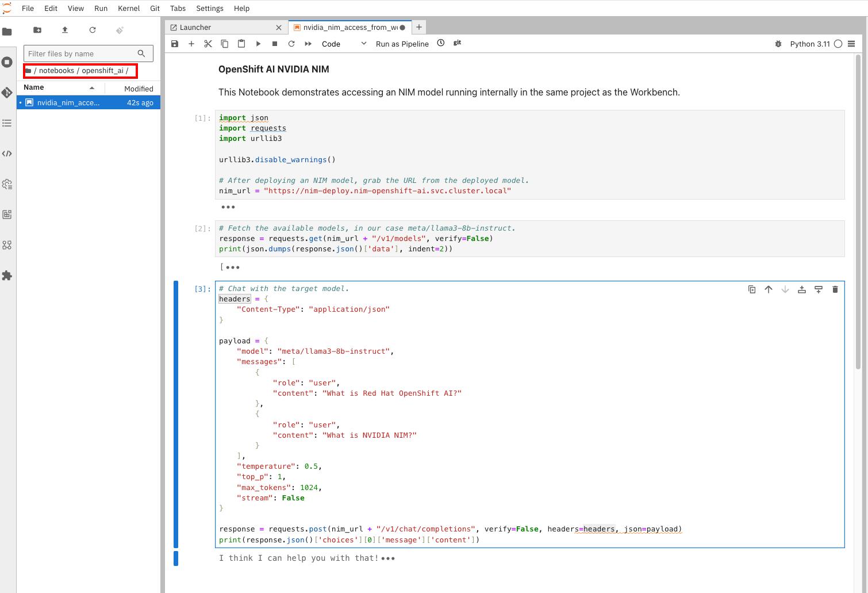This screenshot has height=593, width=868.
Task: Open the Extension Manager puzzle icon
Action: point(7,276)
